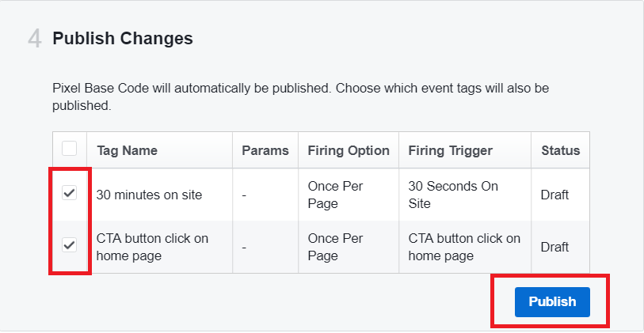Click Draft status of the CTA button row
This screenshot has width=644, height=333.
click(554, 248)
